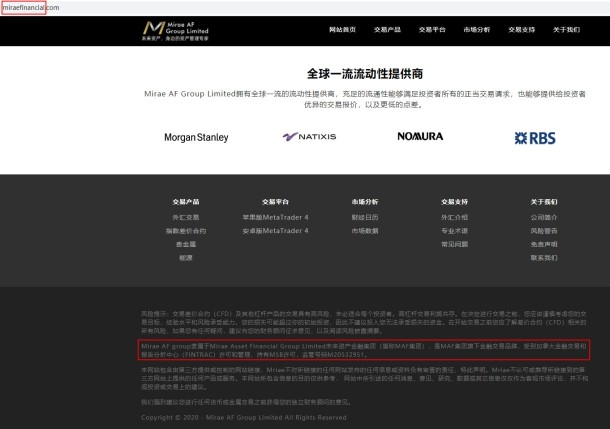Open the 常见问题 footer link

coord(454,244)
